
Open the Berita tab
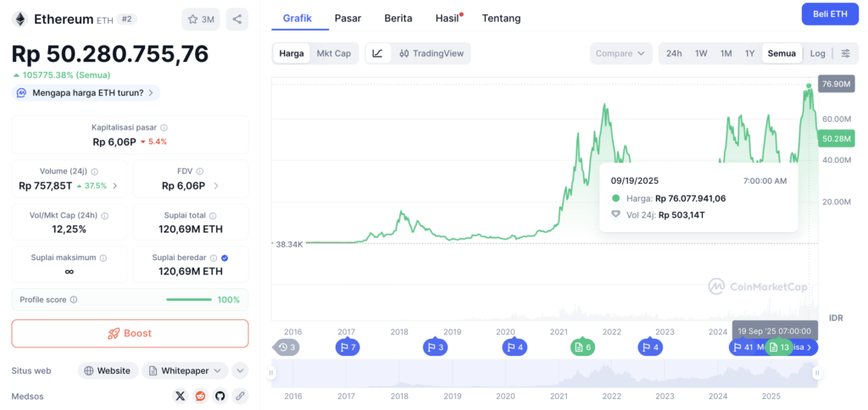[398, 19]
